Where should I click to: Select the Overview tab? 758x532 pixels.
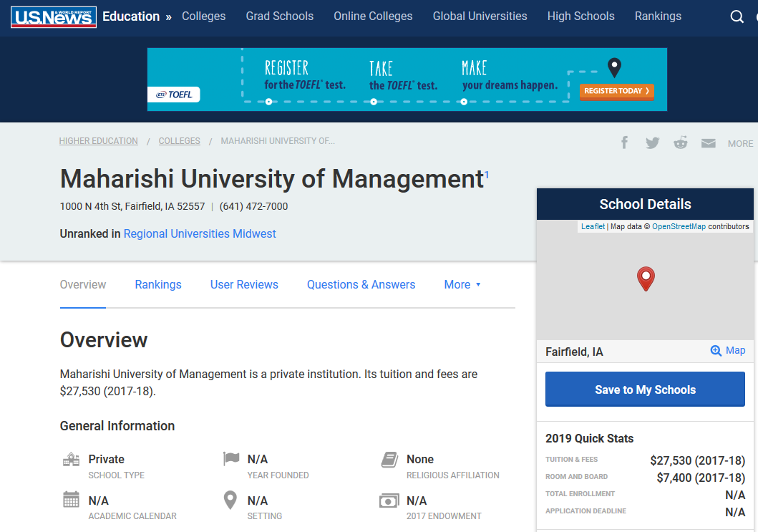82,285
